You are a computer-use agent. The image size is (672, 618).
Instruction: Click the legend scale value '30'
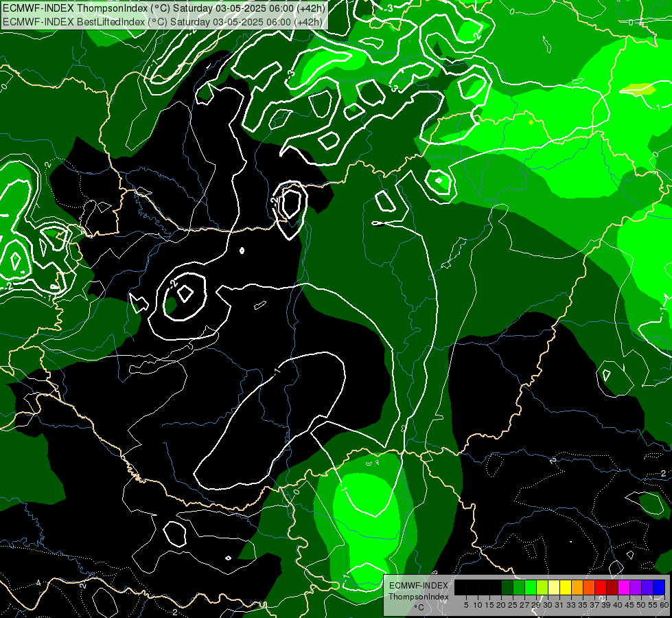(x=548, y=605)
